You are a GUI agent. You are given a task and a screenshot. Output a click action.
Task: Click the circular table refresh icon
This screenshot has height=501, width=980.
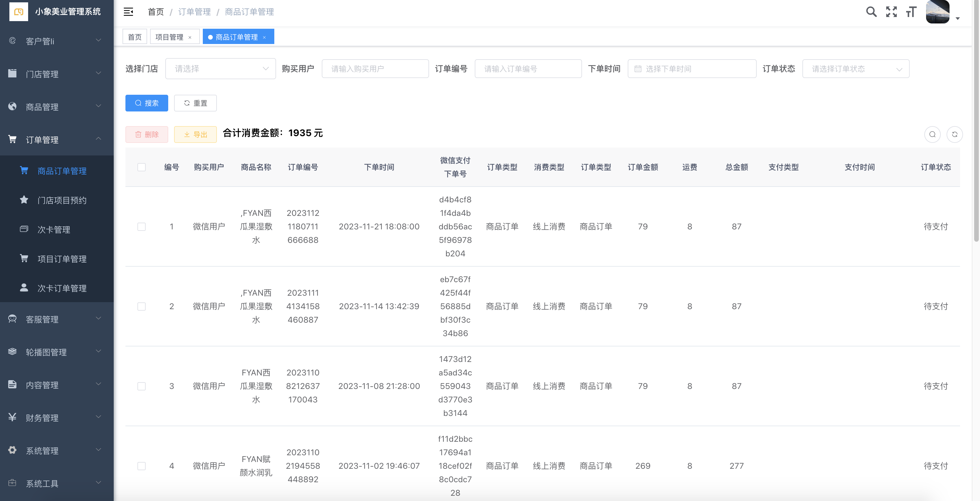pos(955,134)
